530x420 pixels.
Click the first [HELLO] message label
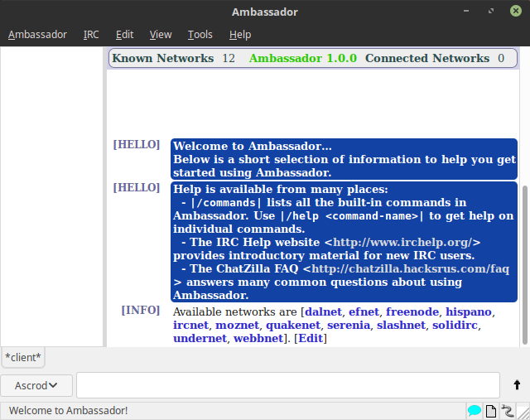[x=136, y=144]
